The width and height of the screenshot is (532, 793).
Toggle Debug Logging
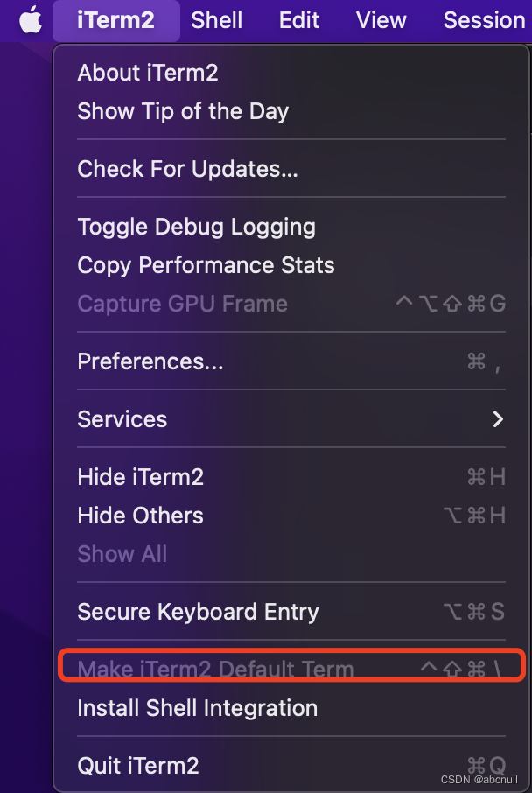point(291,227)
